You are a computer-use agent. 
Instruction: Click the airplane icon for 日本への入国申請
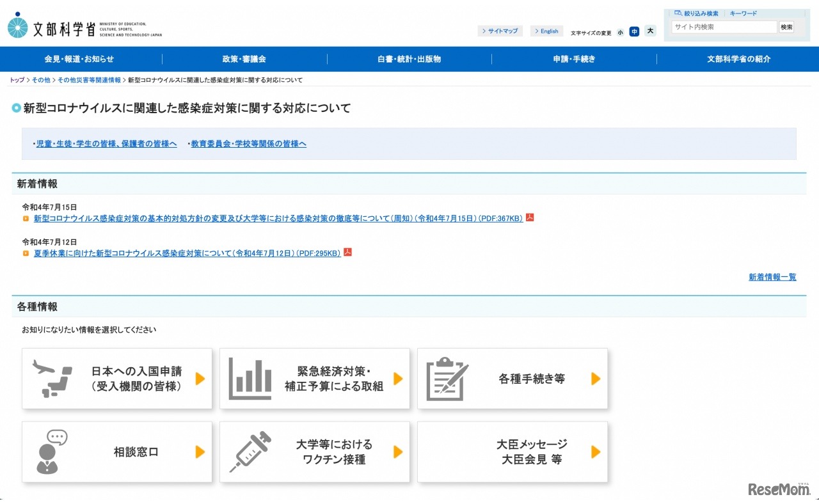point(54,378)
